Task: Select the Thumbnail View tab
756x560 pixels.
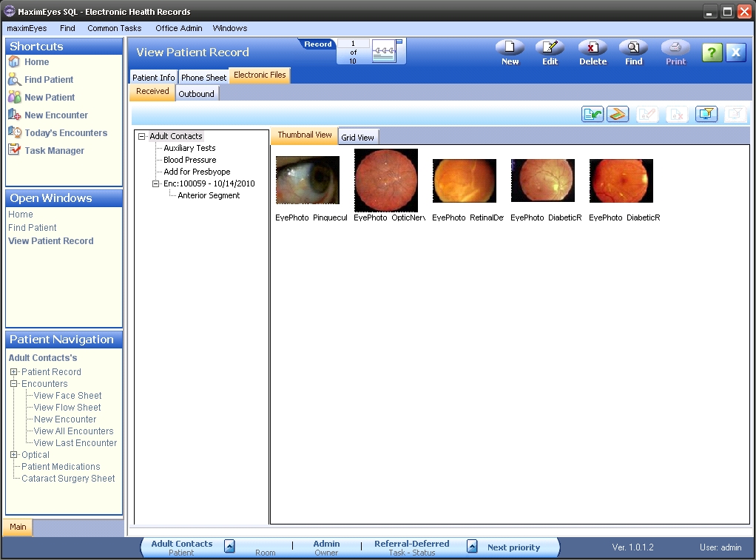Action: (x=304, y=135)
